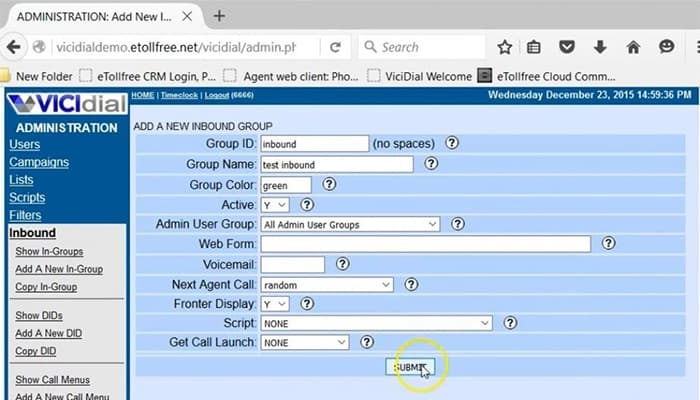The image size is (700, 400).
Task: Open eTollfree CRM Login bookmark
Action: pos(148,76)
